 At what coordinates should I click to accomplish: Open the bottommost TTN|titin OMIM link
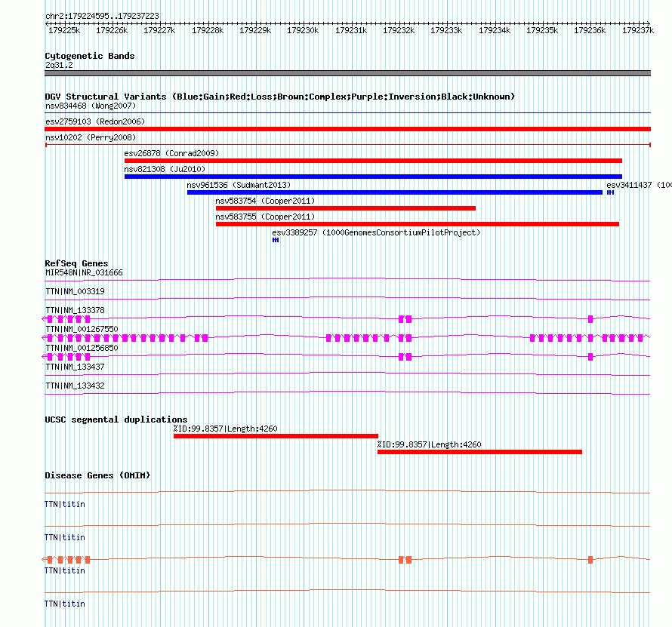tap(65, 604)
